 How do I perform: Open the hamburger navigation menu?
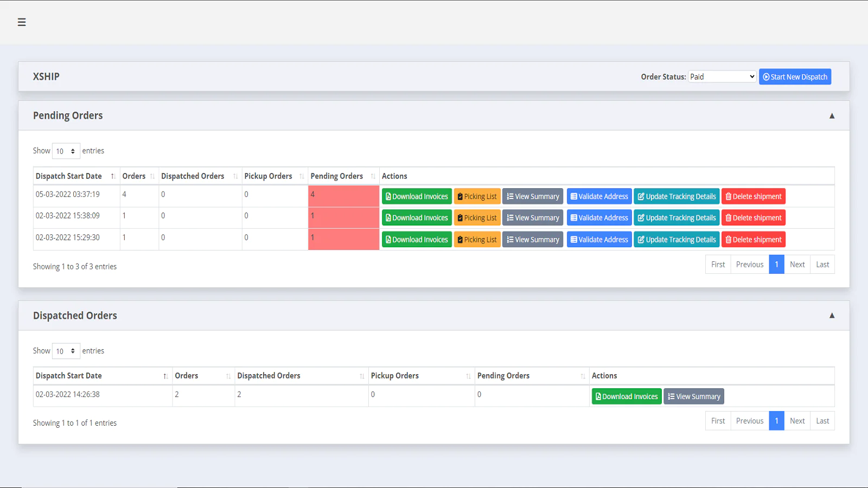coord(22,22)
